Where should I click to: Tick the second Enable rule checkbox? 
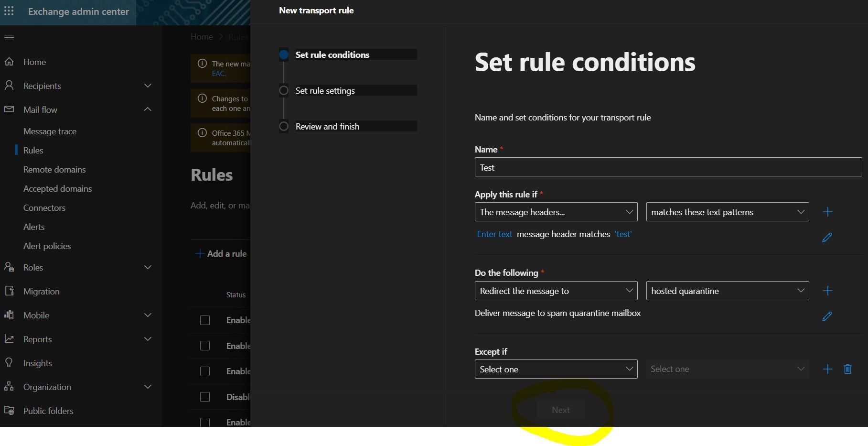click(x=205, y=346)
